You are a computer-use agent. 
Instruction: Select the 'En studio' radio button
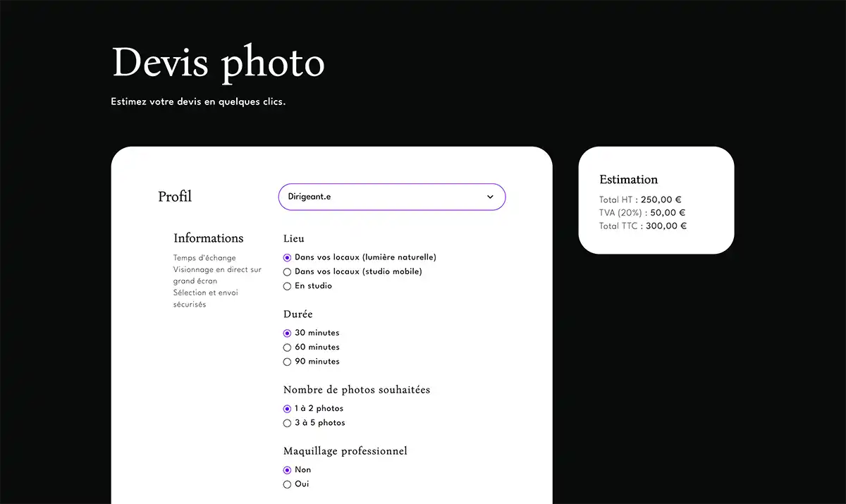tap(288, 286)
